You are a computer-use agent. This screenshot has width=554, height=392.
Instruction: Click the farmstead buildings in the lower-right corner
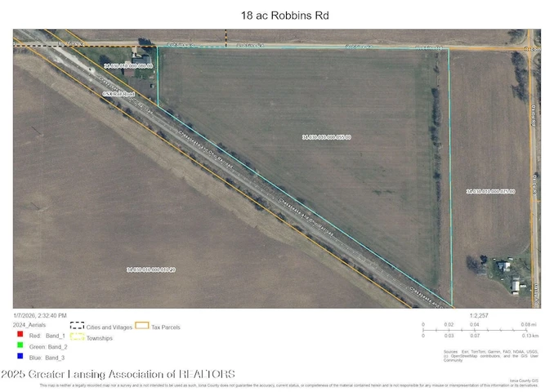point(507,275)
